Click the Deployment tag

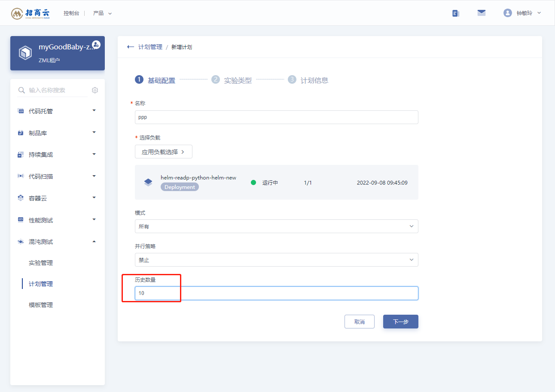pyautogui.click(x=180, y=187)
